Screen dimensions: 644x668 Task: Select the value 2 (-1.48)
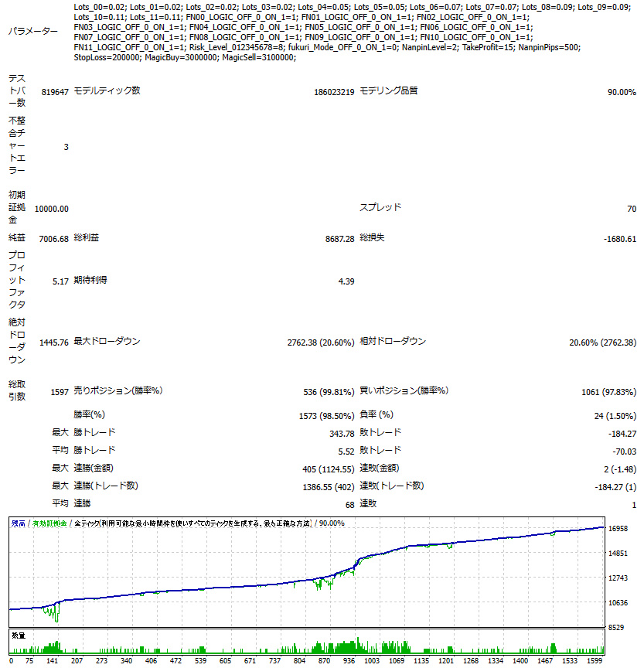point(620,469)
